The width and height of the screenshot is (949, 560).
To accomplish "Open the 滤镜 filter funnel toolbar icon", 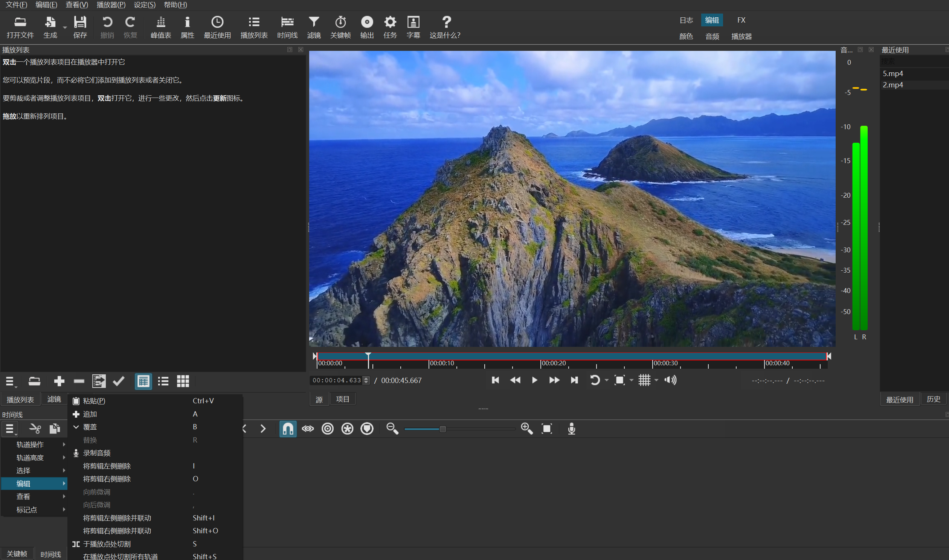I will coord(314,22).
